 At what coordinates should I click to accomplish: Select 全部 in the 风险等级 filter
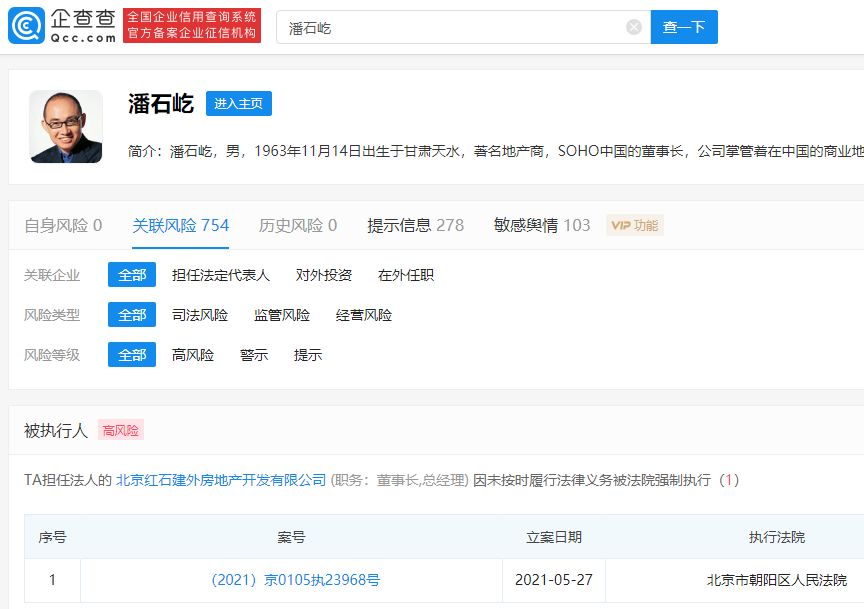132,355
